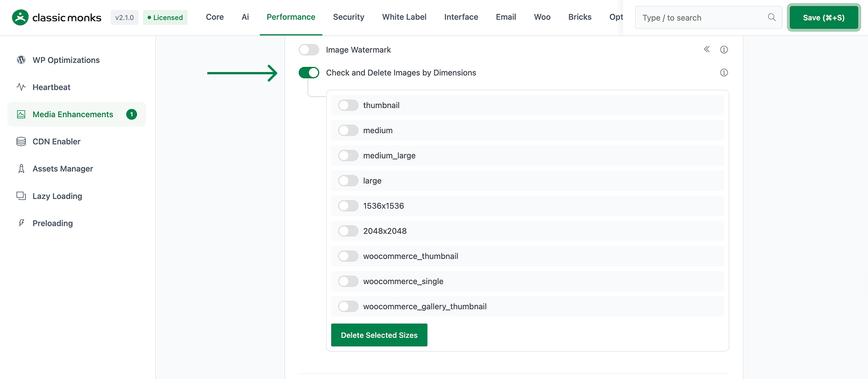This screenshot has height=379, width=868.
Task: Click the search magnifier icon
Action: 771,17
